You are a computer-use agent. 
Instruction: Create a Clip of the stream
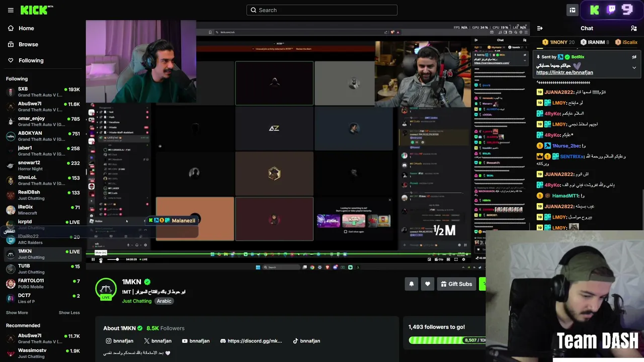[440, 259]
